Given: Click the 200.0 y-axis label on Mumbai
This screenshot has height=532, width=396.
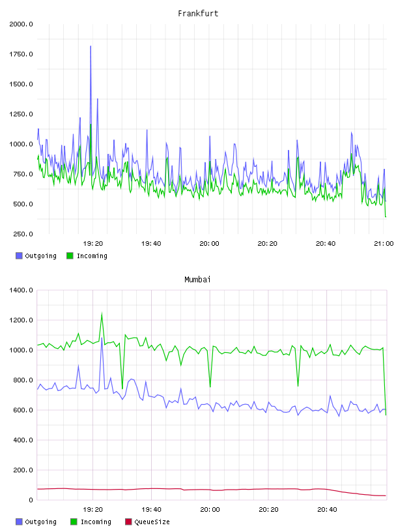Looking at the screenshot, I should click(x=23, y=470).
